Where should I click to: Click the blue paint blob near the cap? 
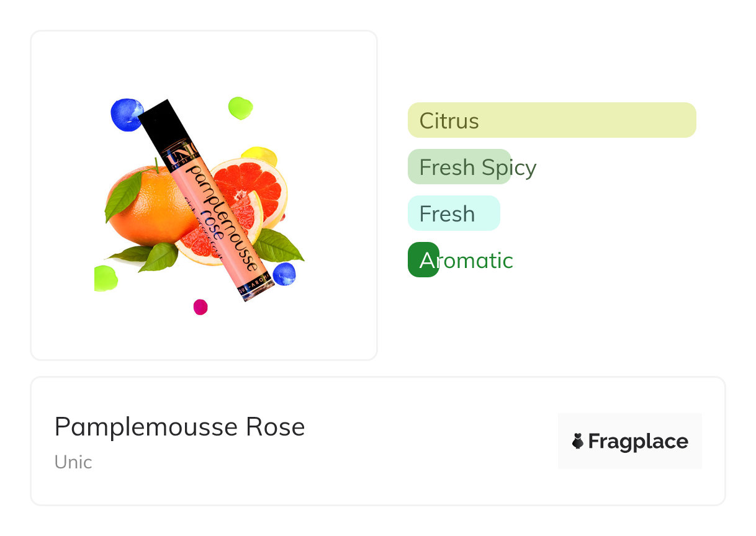126,114
